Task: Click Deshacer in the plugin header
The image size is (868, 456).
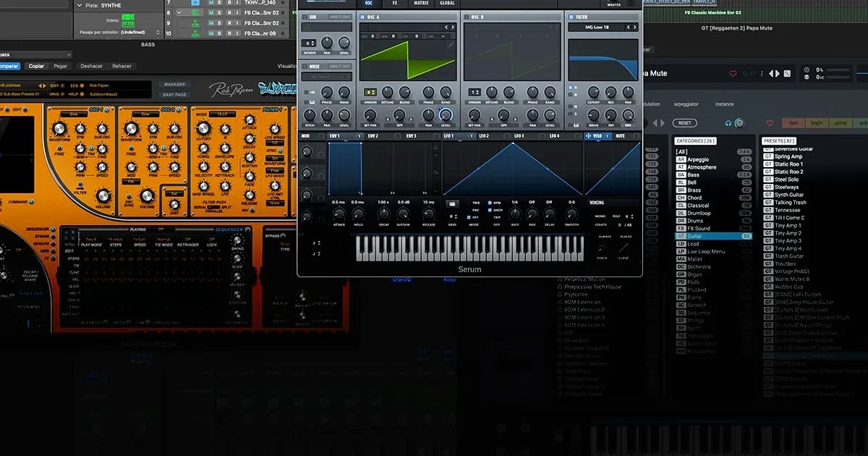Action: pos(91,66)
